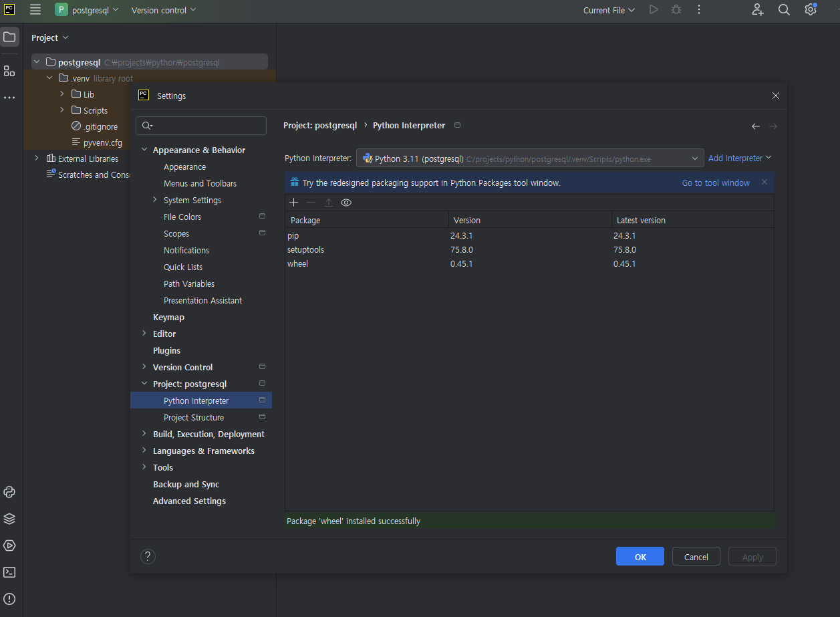The height and width of the screenshot is (617, 840).
Task: Click the OK button
Action: coord(640,557)
